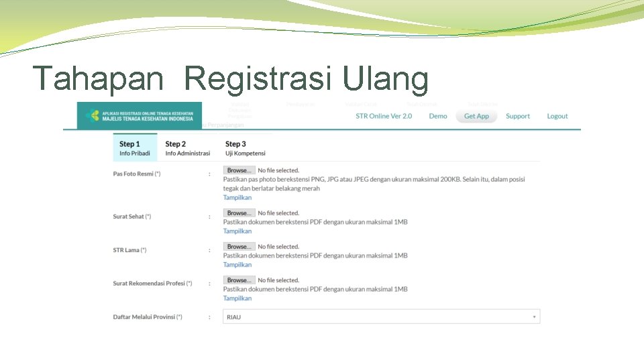
Task: Click Tampilkan under STR Lama
Action: (x=237, y=265)
